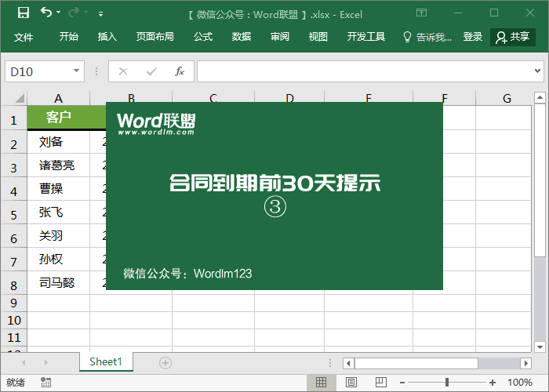Click the cell containing 刘备
Image resolution: width=549 pixels, height=392 pixels.
tap(59, 142)
